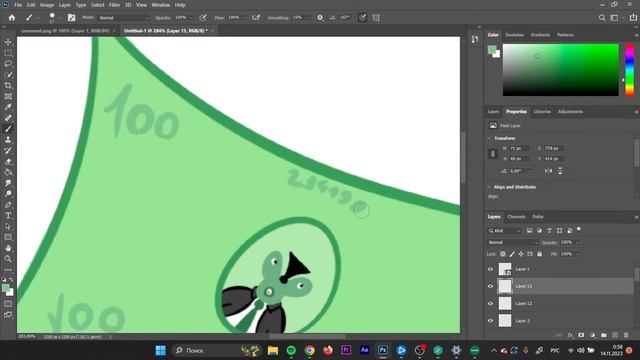Select the Lasso tool
The height and width of the screenshot is (360, 640).
point(8,64)
